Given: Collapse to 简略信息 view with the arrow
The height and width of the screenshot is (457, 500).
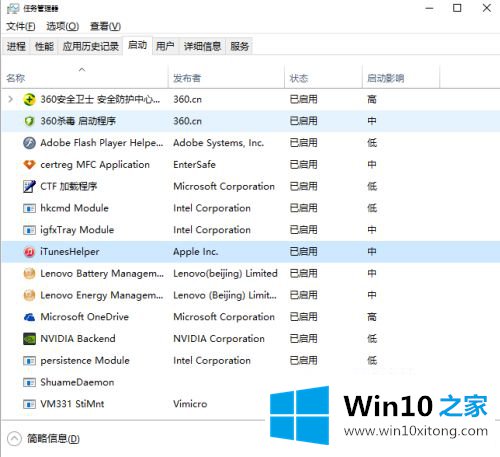Looking at the screenshot, I should pos(14,439).
